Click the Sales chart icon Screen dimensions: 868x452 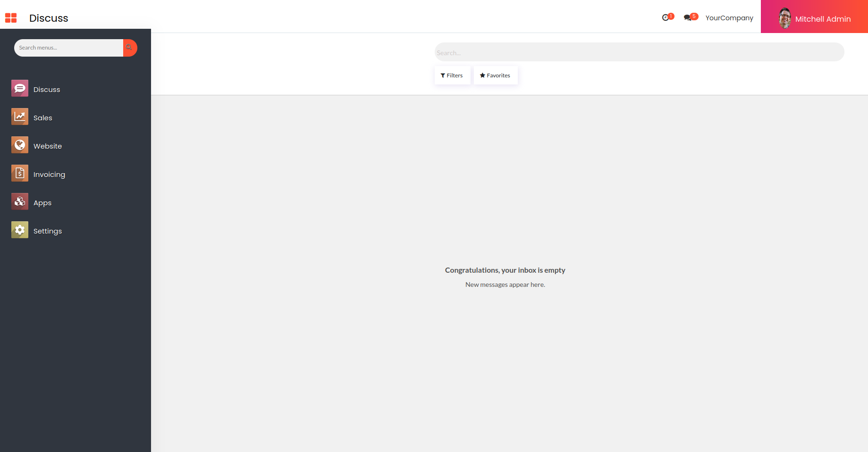[x=20, y=117]
